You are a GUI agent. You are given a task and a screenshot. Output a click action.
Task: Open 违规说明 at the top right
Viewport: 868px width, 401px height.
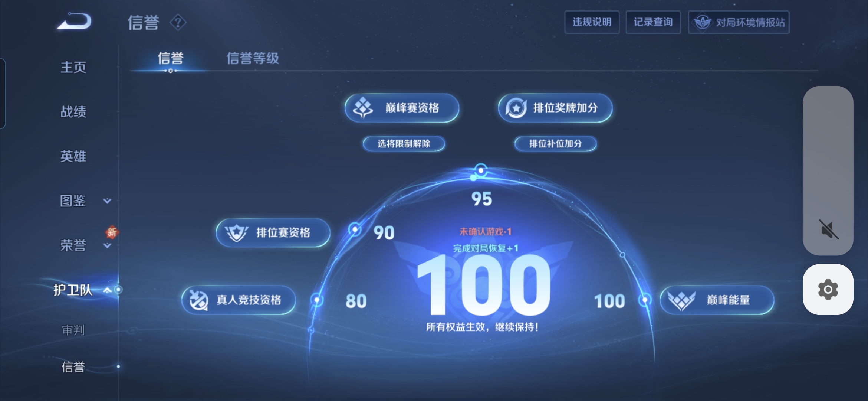(x=592, y=22)
